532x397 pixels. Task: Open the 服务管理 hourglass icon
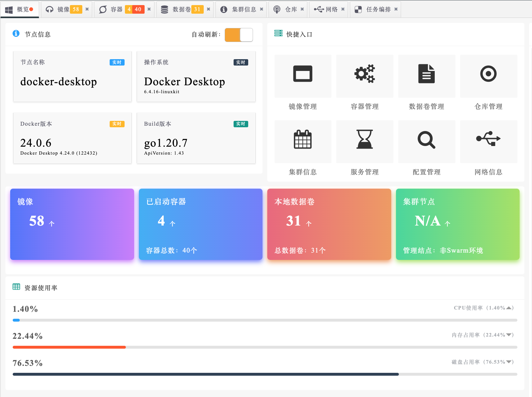[x=365, y=139]
